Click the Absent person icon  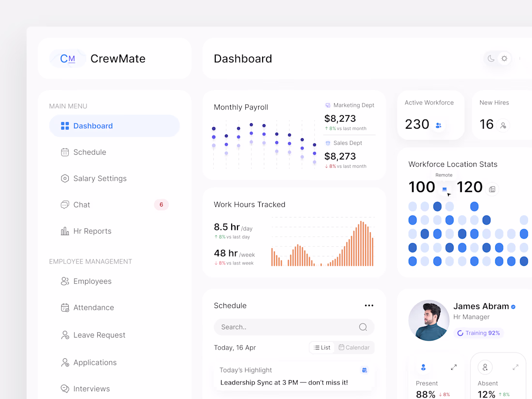(485, 368)
